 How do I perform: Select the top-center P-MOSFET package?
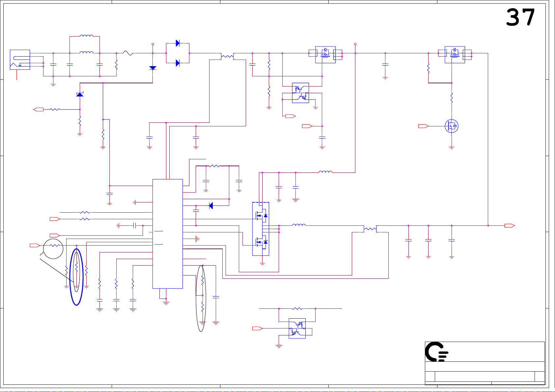(325, 54)
